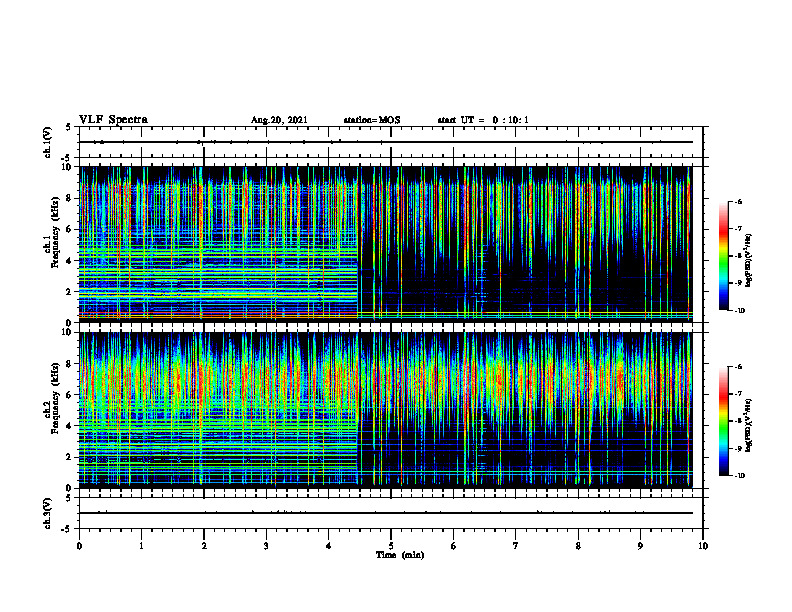The image size is (792, 612).
Task: Click the "2" tick on ch.2 frequency axis
Action: click(69, 457)
